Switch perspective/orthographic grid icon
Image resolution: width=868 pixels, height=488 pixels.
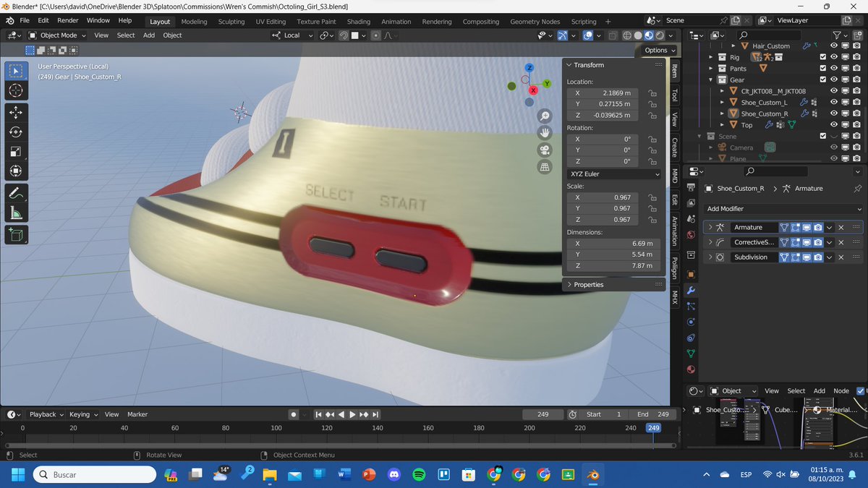(x=545, y=167)
